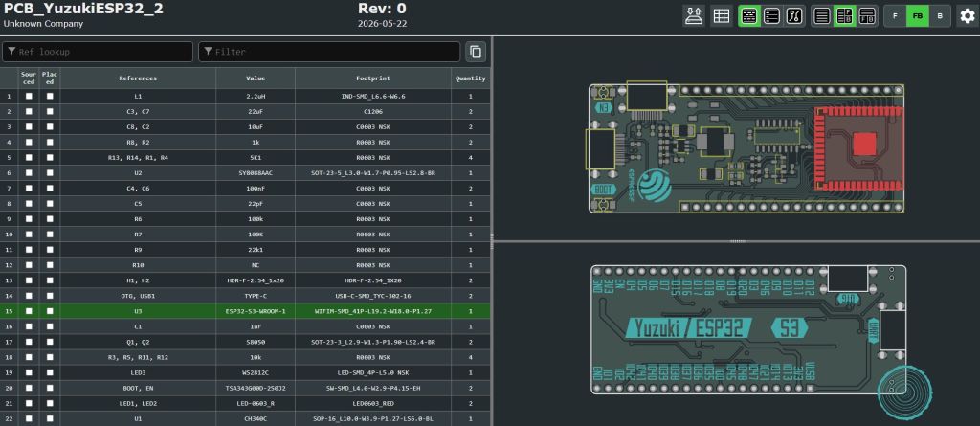
Task: Select the 22k1 value cell
Action: [x=256, y=250]
